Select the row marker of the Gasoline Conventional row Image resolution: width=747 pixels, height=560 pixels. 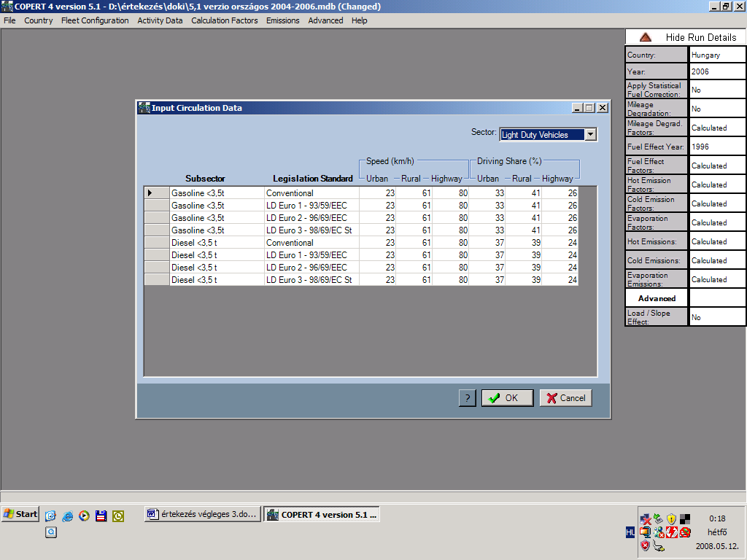tap(157, 192)
